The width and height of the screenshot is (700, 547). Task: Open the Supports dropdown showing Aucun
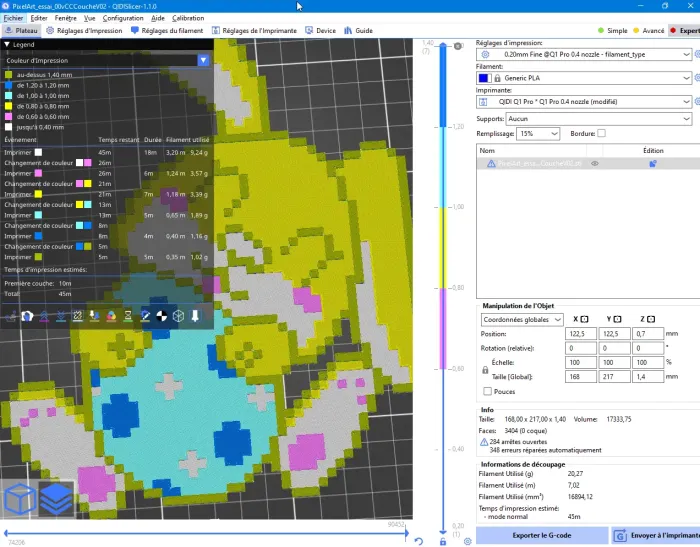[599, 119]
